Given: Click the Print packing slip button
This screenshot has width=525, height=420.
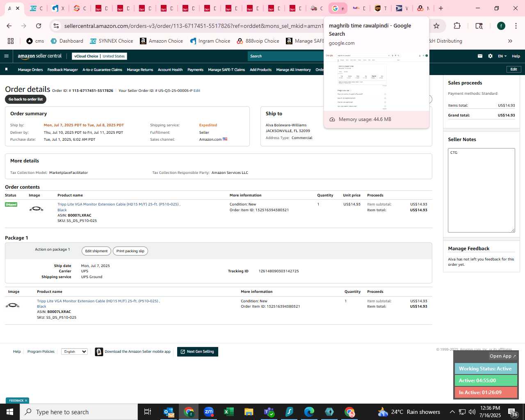Looking at the screenshot, I should pos(130,251).
